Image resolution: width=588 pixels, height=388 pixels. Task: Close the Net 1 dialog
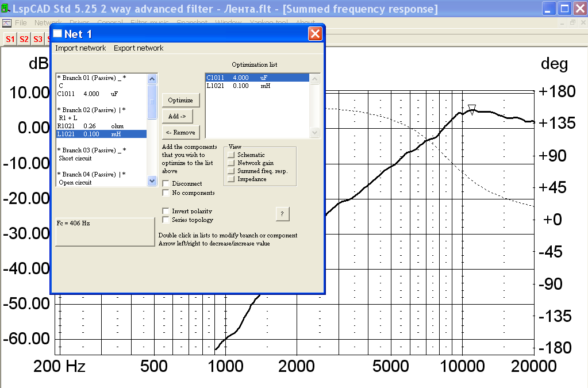coord(315,34)
